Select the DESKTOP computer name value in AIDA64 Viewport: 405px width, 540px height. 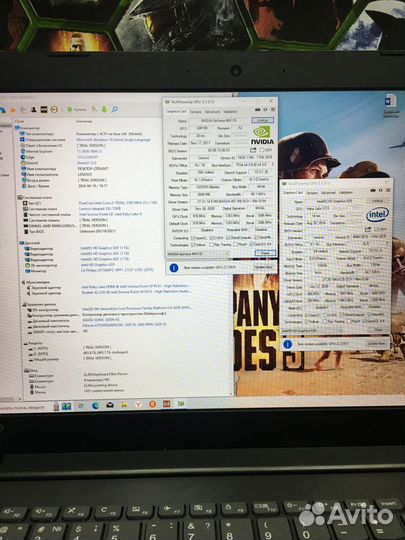[93, 169]
